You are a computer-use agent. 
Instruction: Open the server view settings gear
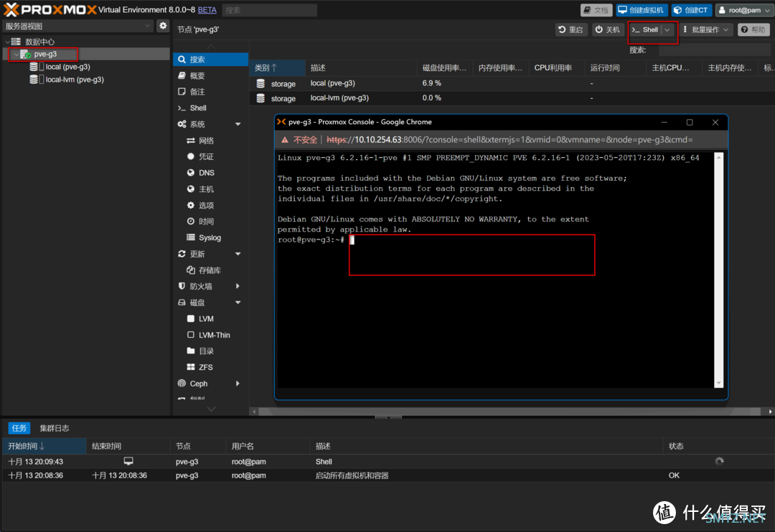coord(163,26)
